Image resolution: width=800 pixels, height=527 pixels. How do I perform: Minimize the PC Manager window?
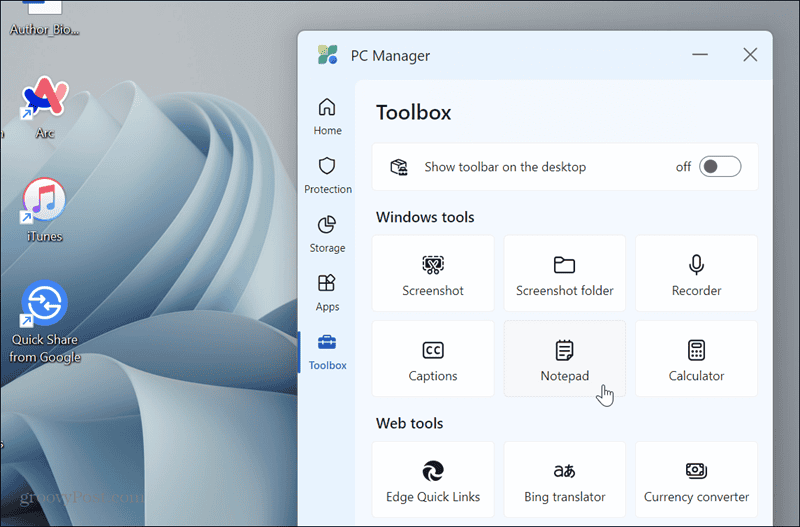pos(699,55)
